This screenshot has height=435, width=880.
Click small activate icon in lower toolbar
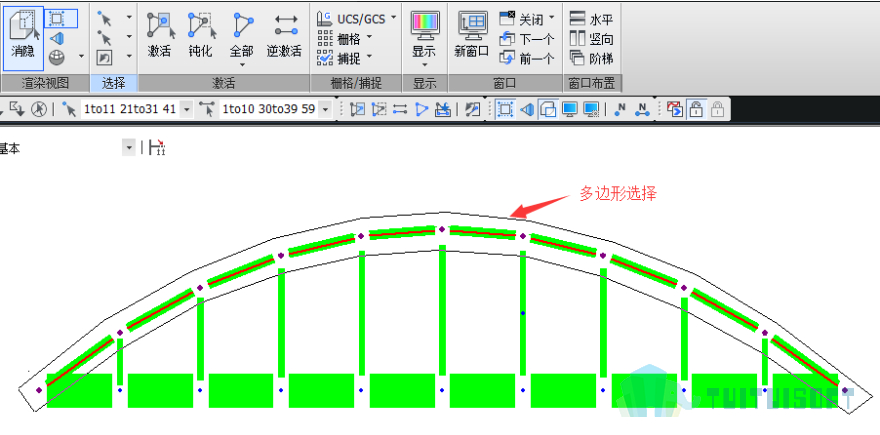pos(357,109)
